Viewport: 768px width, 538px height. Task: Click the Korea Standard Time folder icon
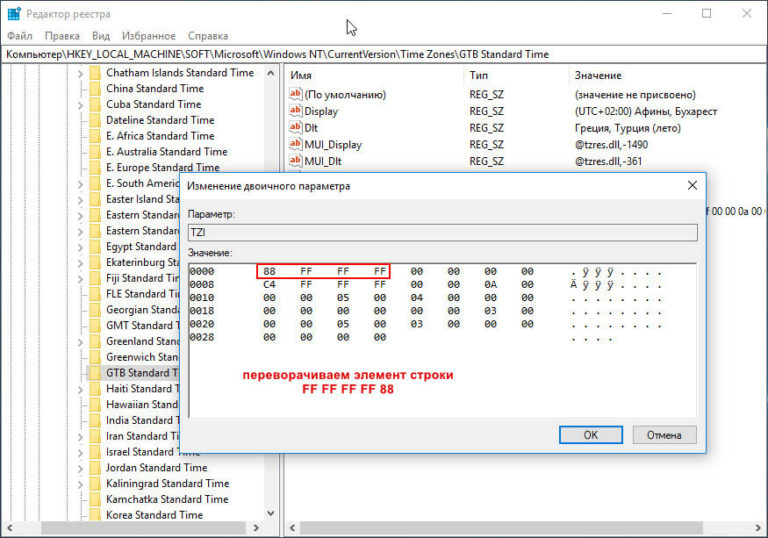(x=95, y=515)
